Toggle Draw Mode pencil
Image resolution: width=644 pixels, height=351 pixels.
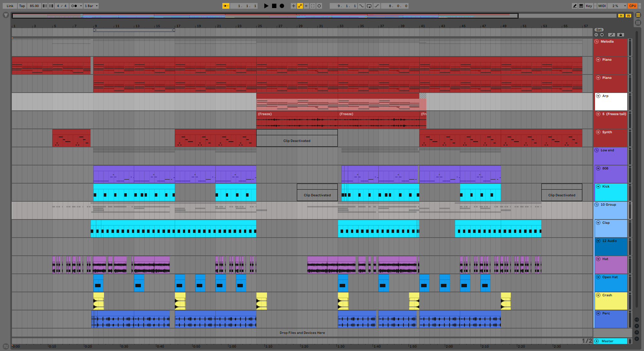tap(575, 6)
